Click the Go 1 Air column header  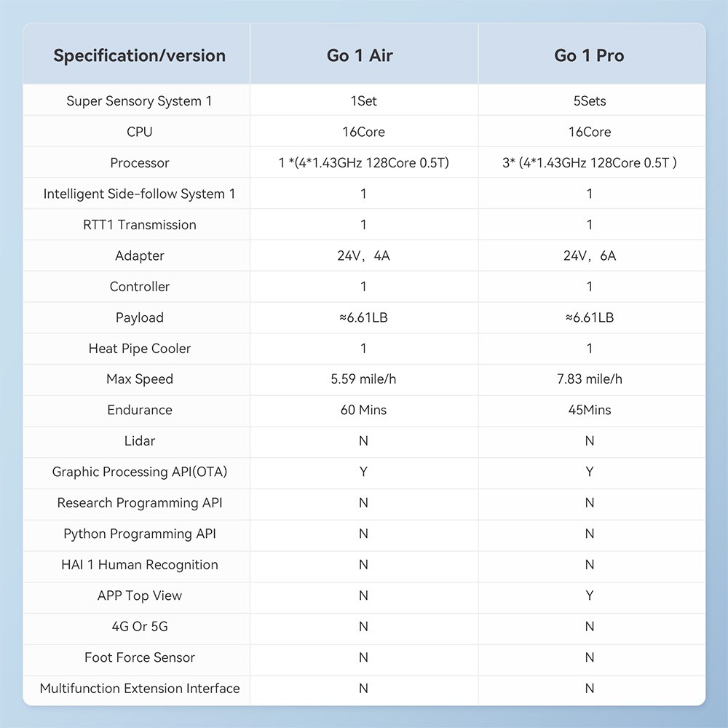tap(360, 56)
